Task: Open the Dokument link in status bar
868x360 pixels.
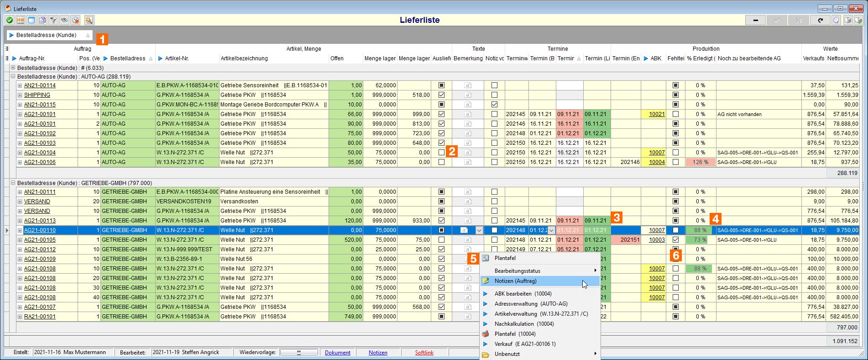Action: coord(338,353)
